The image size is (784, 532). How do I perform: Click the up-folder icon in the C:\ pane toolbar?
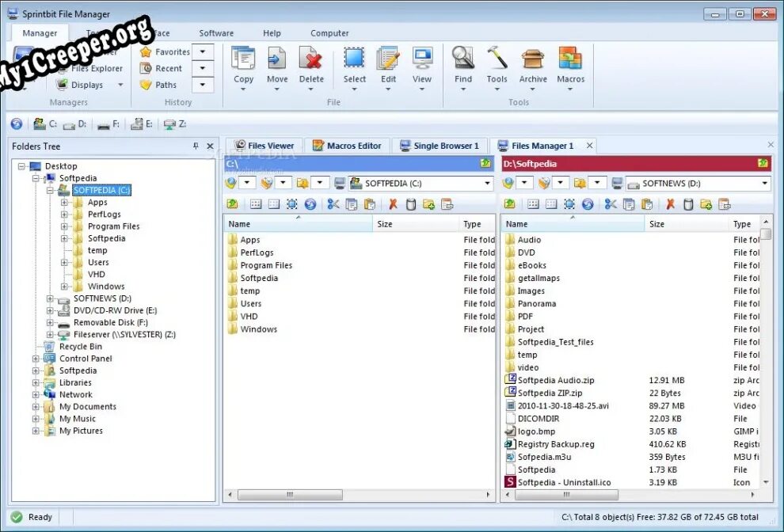[233, 203]
